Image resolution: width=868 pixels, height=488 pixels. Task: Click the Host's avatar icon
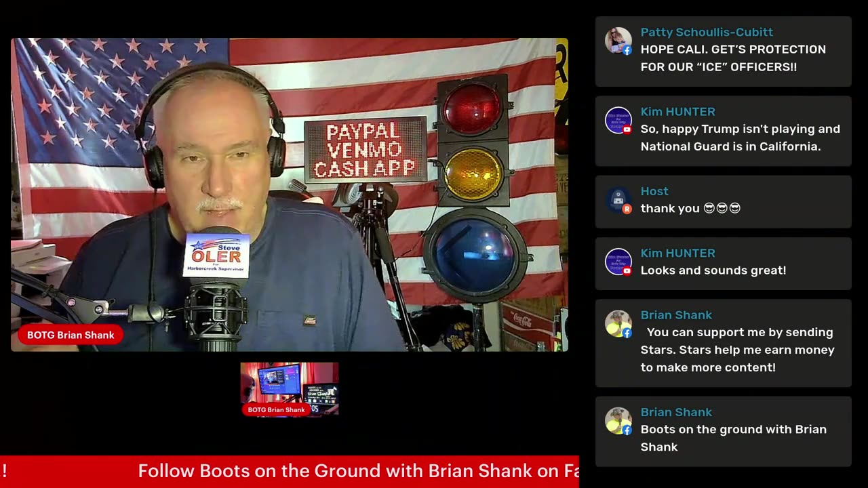tap(618, 200)
